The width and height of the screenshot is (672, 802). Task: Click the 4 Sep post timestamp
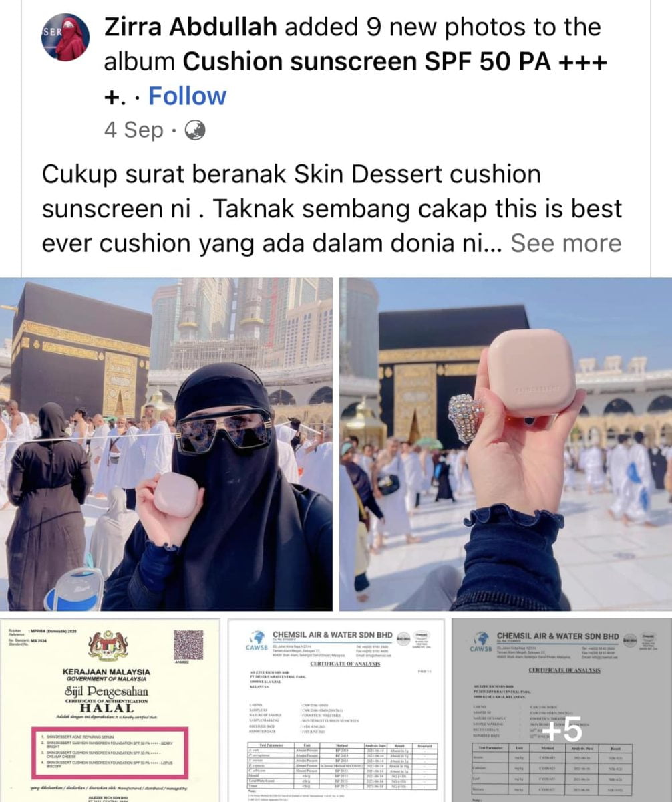134,130
